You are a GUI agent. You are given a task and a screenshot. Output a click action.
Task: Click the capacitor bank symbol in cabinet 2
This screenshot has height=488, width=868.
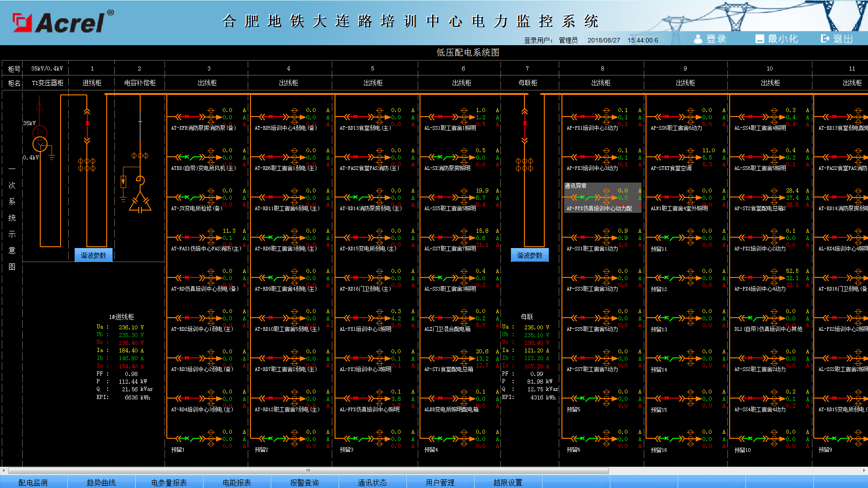[140, 202]
